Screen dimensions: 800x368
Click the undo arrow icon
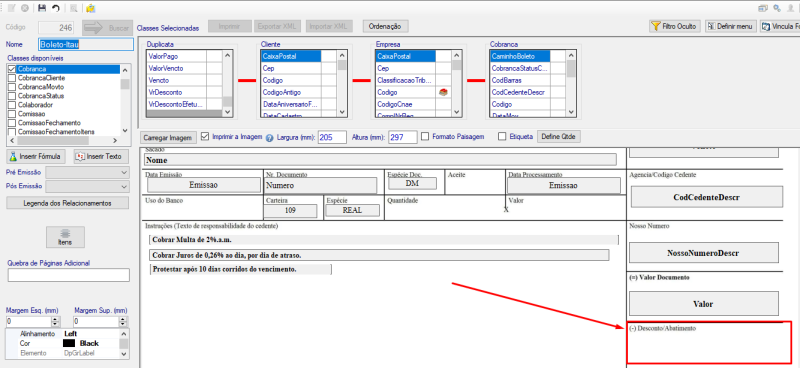coord(56,8)
